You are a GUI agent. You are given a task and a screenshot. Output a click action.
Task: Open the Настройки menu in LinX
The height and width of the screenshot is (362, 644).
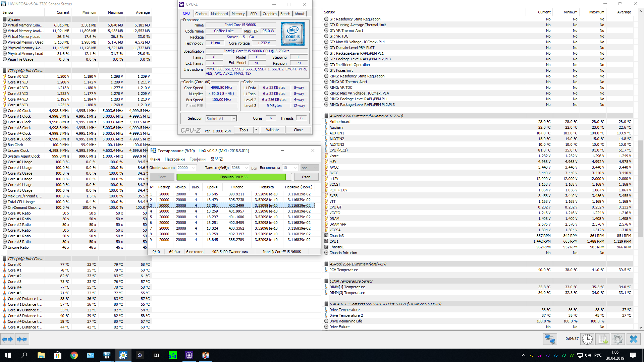coord(174,159)
